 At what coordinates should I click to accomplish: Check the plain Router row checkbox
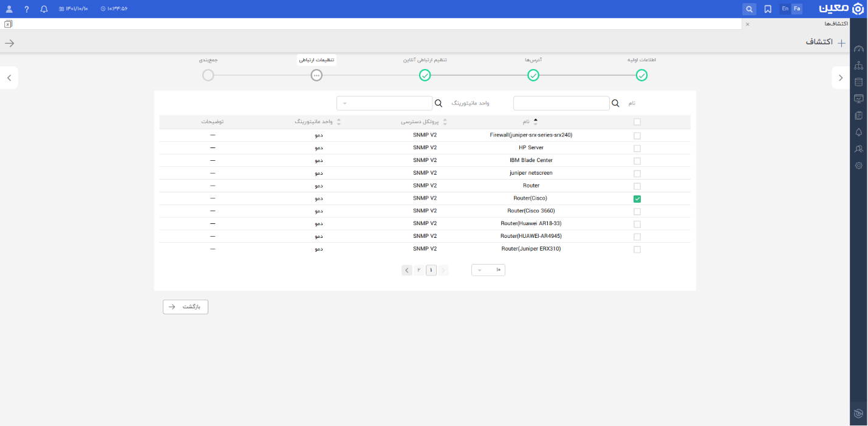pyautogui.click(x=637, y=186)
